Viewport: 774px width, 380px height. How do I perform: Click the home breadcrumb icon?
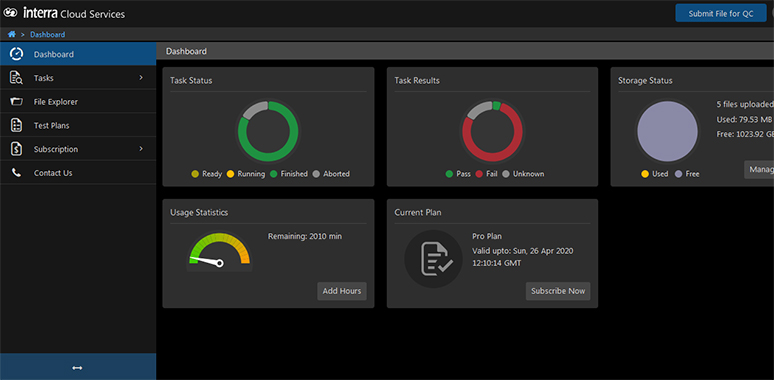click(12, 35)
